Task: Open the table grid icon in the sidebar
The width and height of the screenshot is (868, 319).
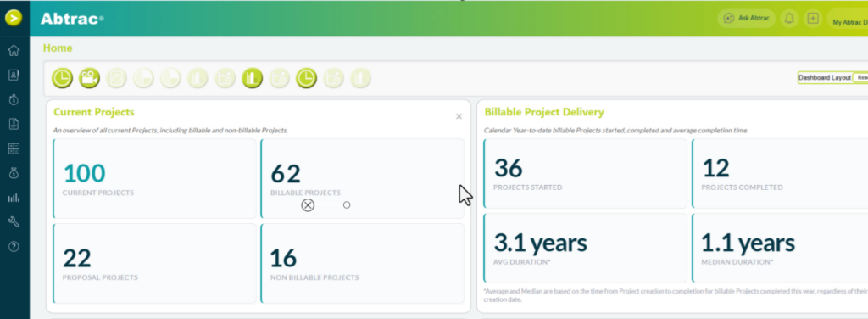Action: click(x=14, y=148)
